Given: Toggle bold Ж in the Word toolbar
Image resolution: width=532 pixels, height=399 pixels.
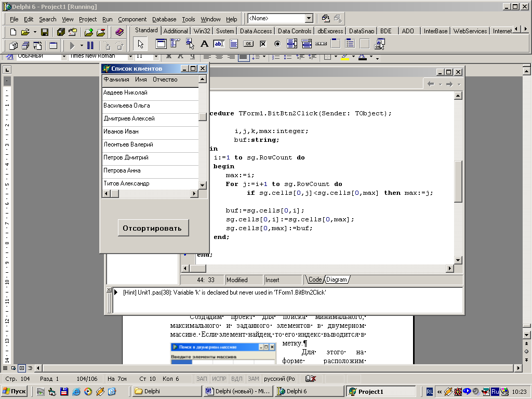Looking at the screenshot, I should point(169,56).
